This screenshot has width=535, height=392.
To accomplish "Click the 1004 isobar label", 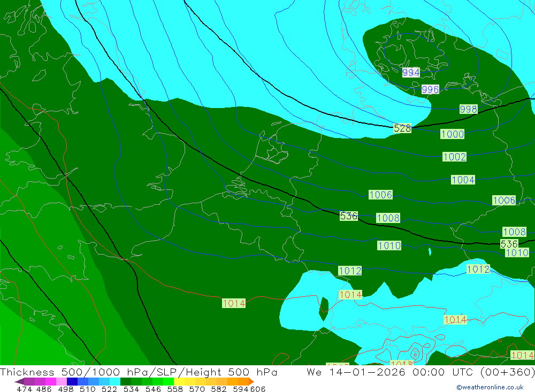I will click(463, 180).
